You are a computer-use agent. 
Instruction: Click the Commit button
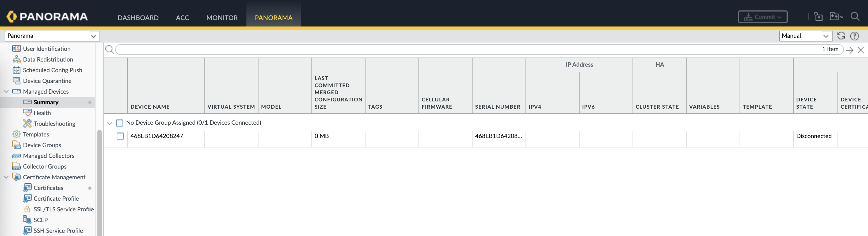(x=762, y=17)
